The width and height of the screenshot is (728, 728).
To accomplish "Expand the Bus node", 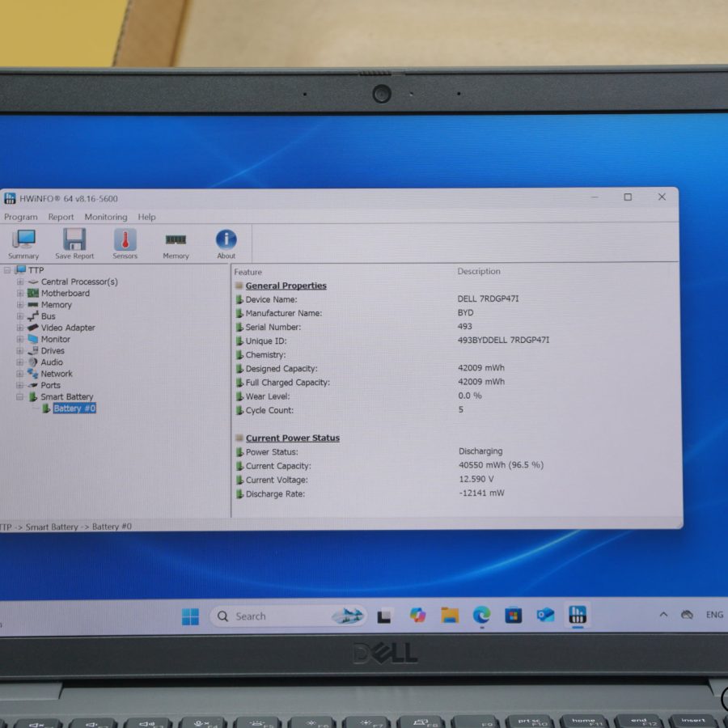I will tap(20, 316).
